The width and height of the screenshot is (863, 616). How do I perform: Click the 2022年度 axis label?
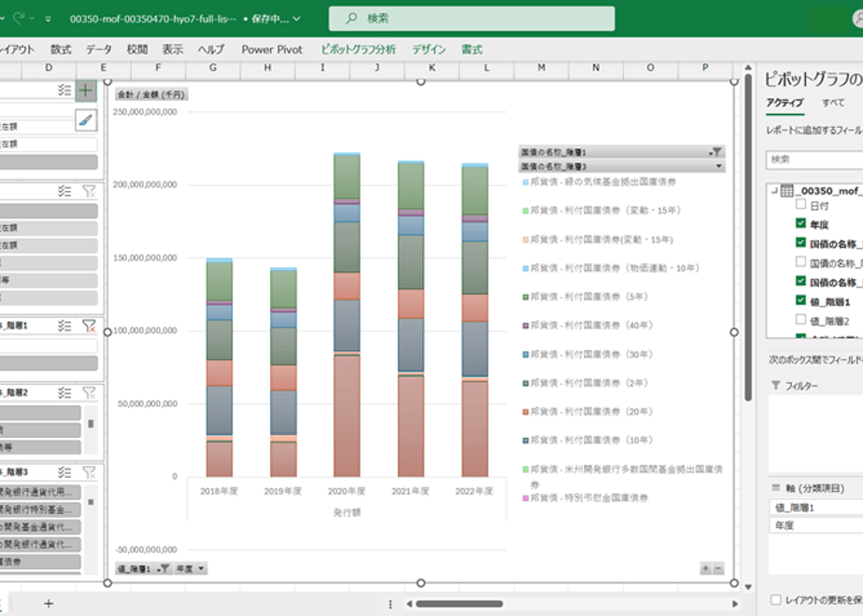[x=474, y=491]
